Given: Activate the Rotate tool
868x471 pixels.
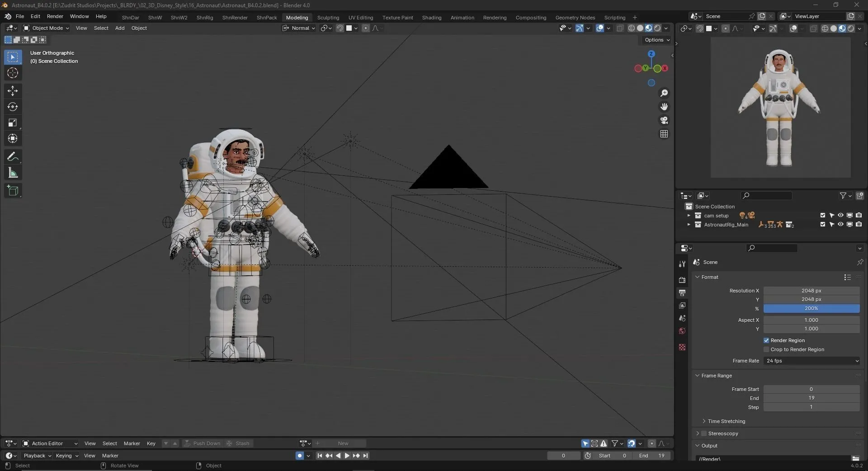Looking at the screenshot, I should (x=13, y=107).
